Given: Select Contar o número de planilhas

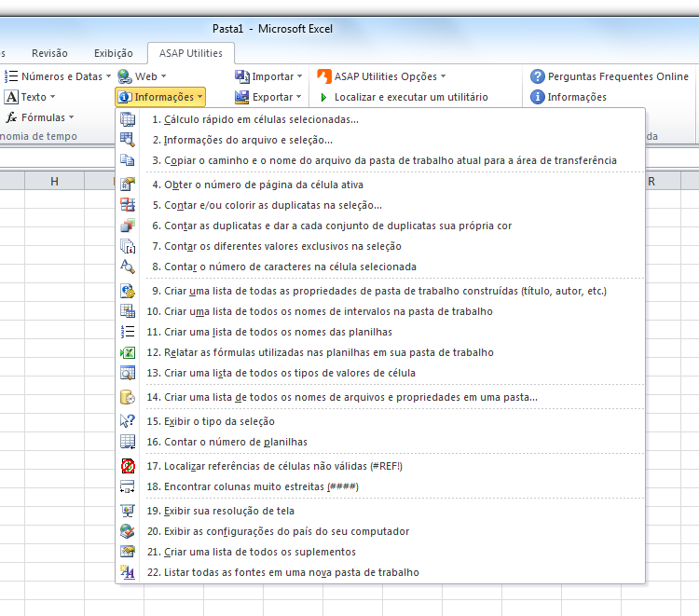Looking at the screenshot, I should point(380,442).
